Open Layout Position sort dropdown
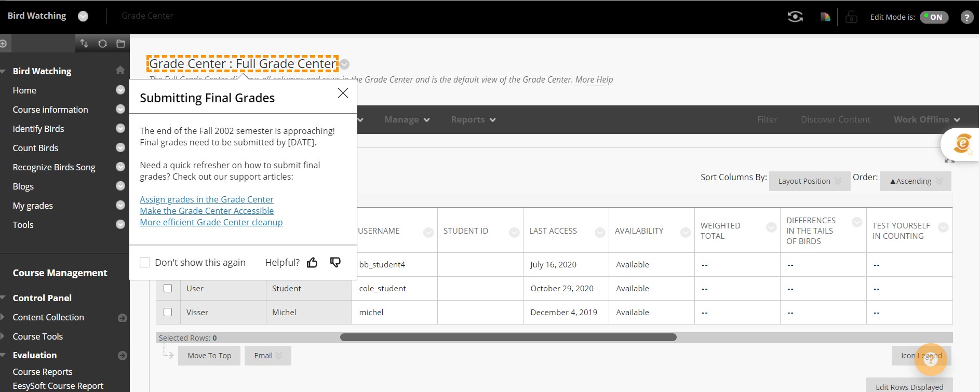Viewport: 980px width, 392px height. point(810,181)
